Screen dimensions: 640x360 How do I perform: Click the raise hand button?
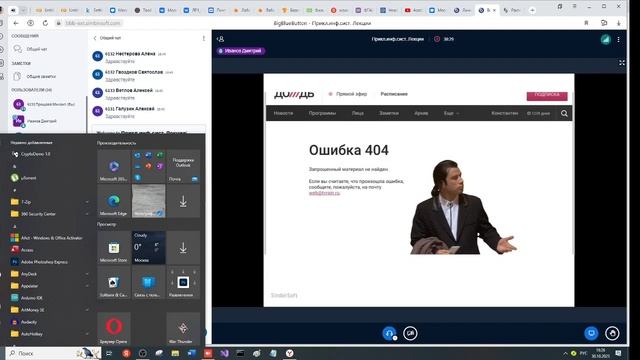(612, 333)
